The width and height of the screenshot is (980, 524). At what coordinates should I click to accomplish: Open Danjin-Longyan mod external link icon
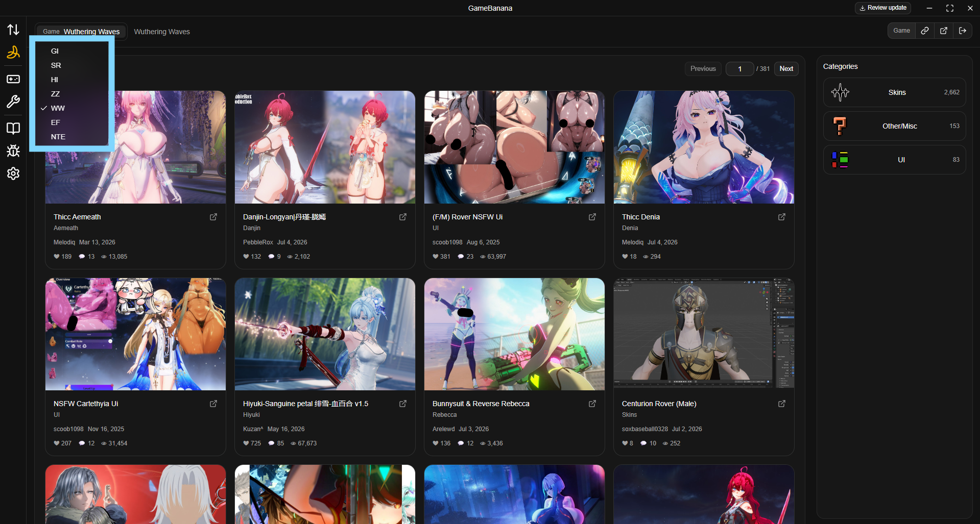pyautogui.click(x=403, y=217)
